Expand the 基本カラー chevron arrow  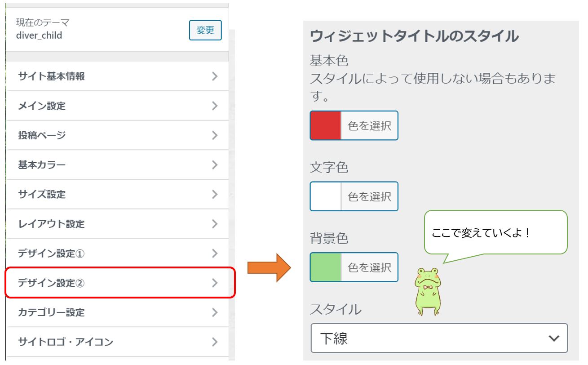click(215, 165)
